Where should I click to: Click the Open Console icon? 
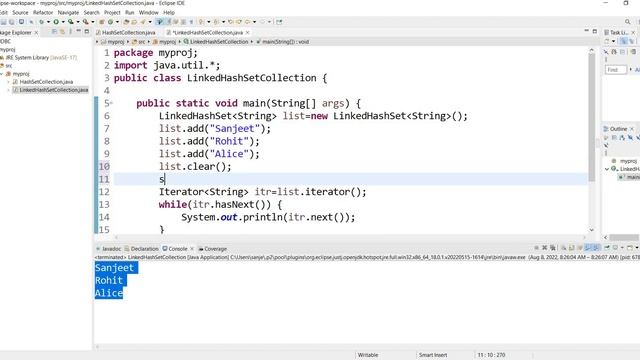630,248
